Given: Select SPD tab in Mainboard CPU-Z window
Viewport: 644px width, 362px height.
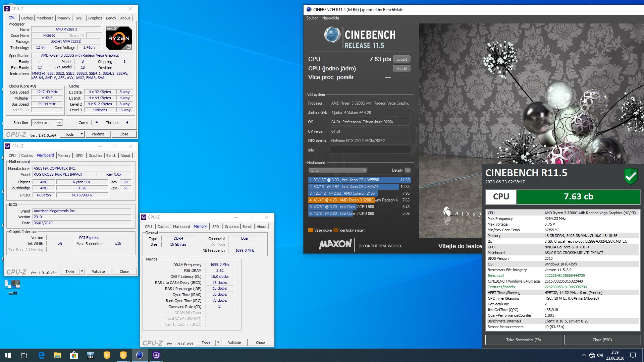Looking at the screenshot, I should (79, 156).
